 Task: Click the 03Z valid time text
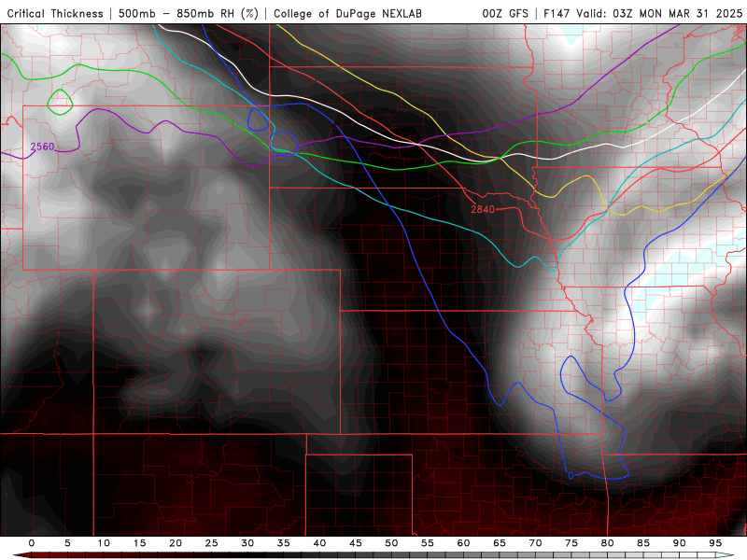coord(623,13)
